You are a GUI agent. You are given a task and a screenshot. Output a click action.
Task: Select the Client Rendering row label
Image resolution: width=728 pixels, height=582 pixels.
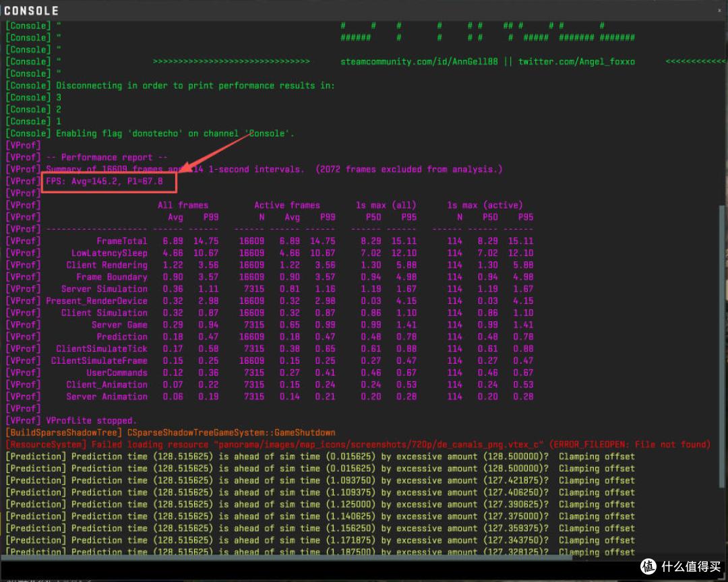click(107, 265)
